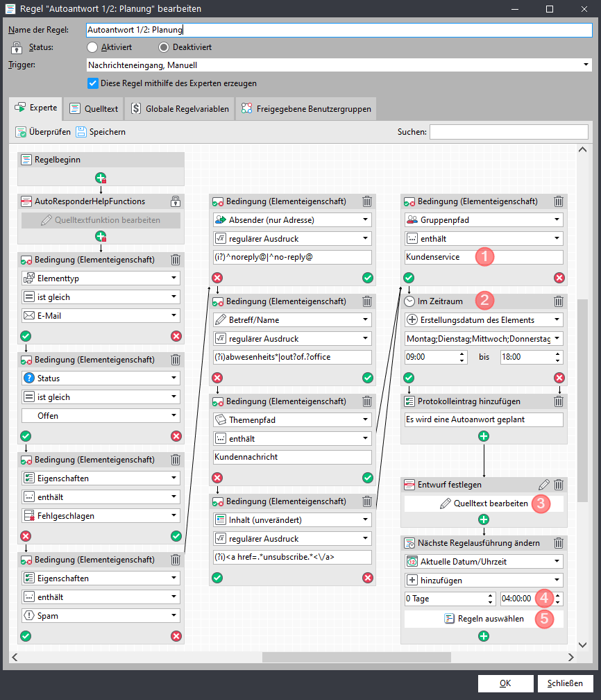Switch to the Globale Regelvariablen tab
Viewport: 601px width, 700px height.
tap(179, 109)
